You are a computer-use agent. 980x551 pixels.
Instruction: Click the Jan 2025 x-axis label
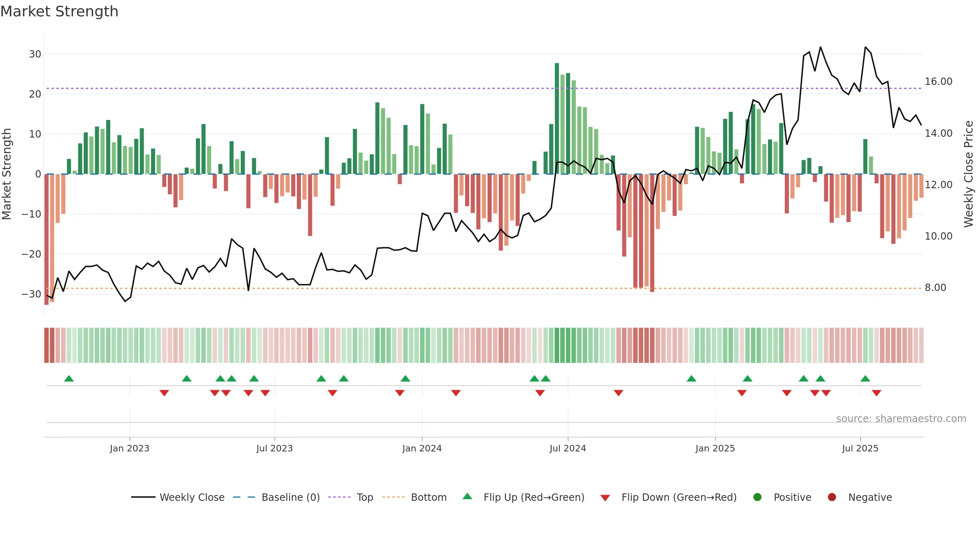click(715, 448)
